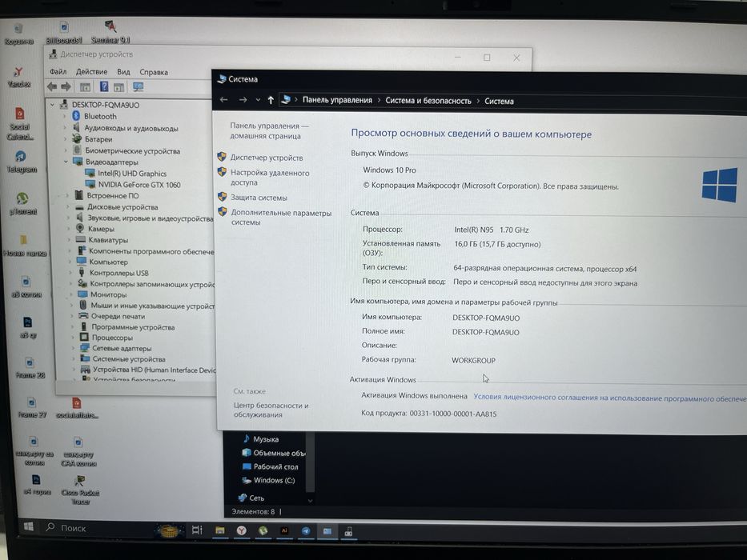Open Billboards desktop file
The height and width of the screenshot is (560, 747).
[x=64, y=34]
